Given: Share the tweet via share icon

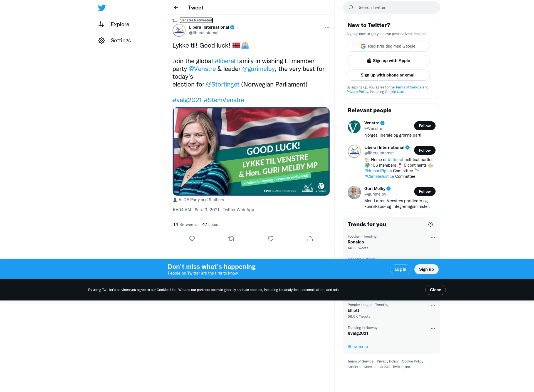Looking at the screenshot, I should click(x=310, y=238).
